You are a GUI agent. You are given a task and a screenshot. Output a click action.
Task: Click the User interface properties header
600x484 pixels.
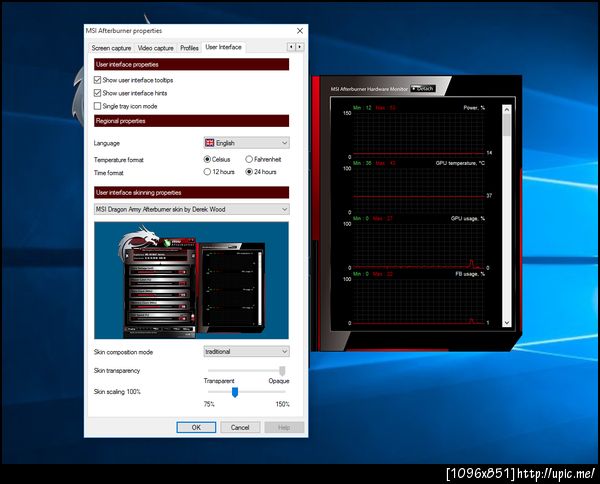[191, 64]
